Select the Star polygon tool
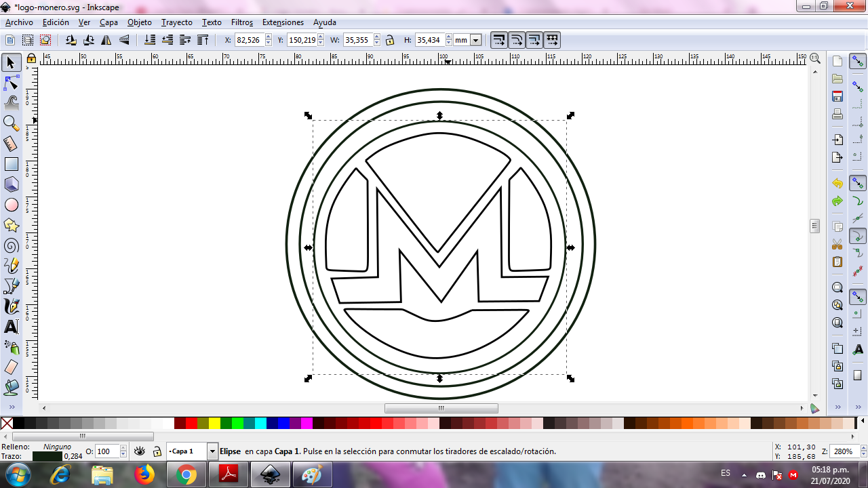 (11, 225)
